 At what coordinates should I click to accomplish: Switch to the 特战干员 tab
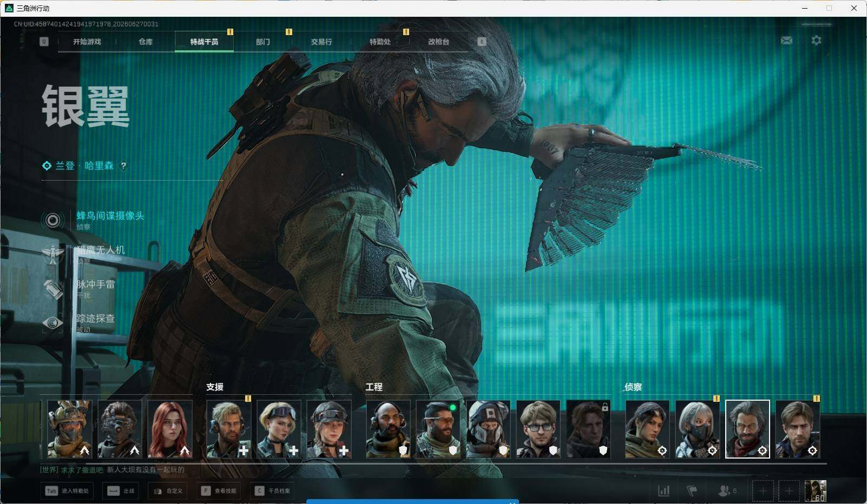[204, 42]
